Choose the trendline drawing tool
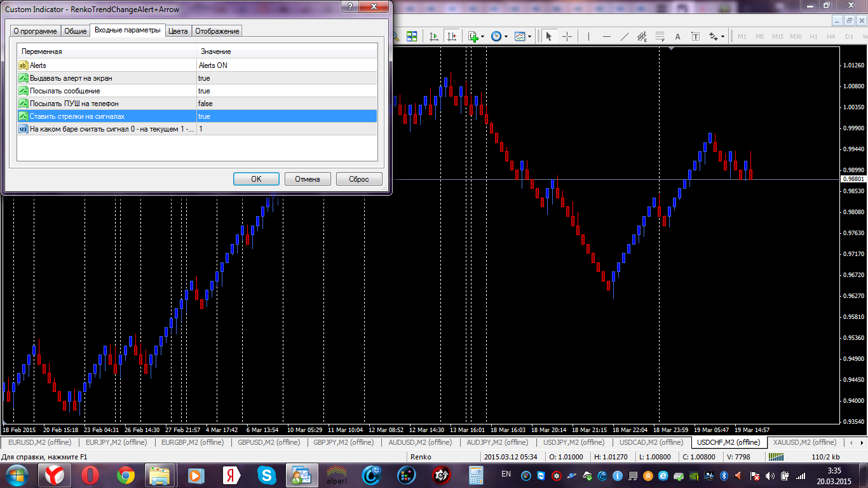The height and width of the screenshot is (488, 868). [625, 36]
